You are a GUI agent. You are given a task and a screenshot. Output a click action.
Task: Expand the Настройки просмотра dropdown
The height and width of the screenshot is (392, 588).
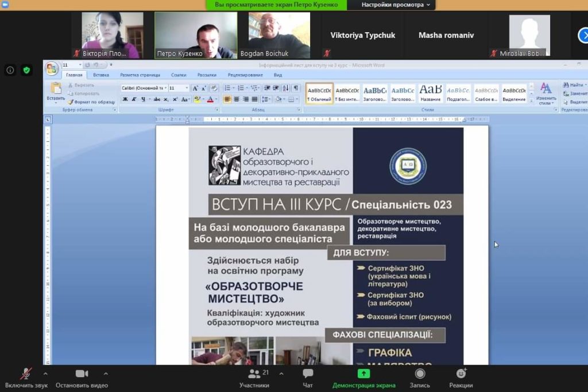(396, 5)
